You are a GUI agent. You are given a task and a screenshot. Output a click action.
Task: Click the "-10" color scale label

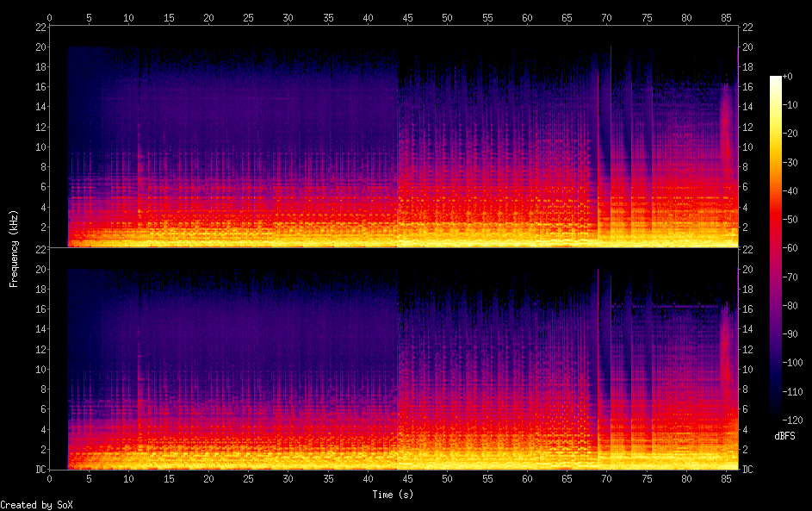tap(790, 104)
